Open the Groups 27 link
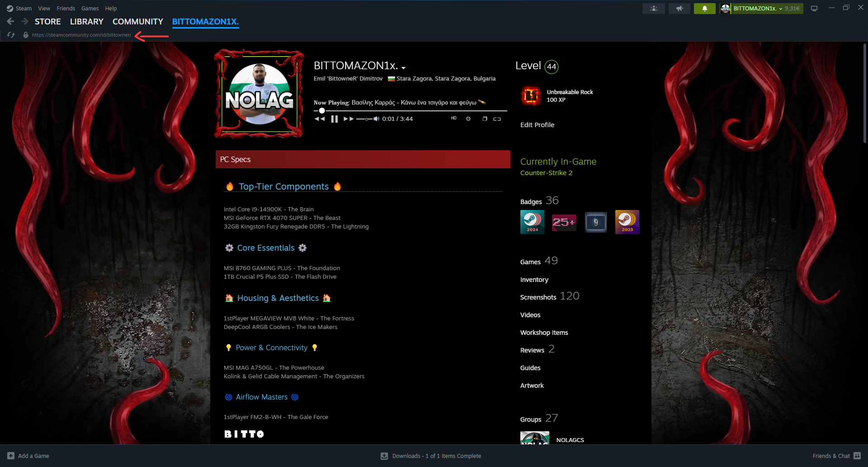Screen dimensions: 868x467 tap(539, 418)
